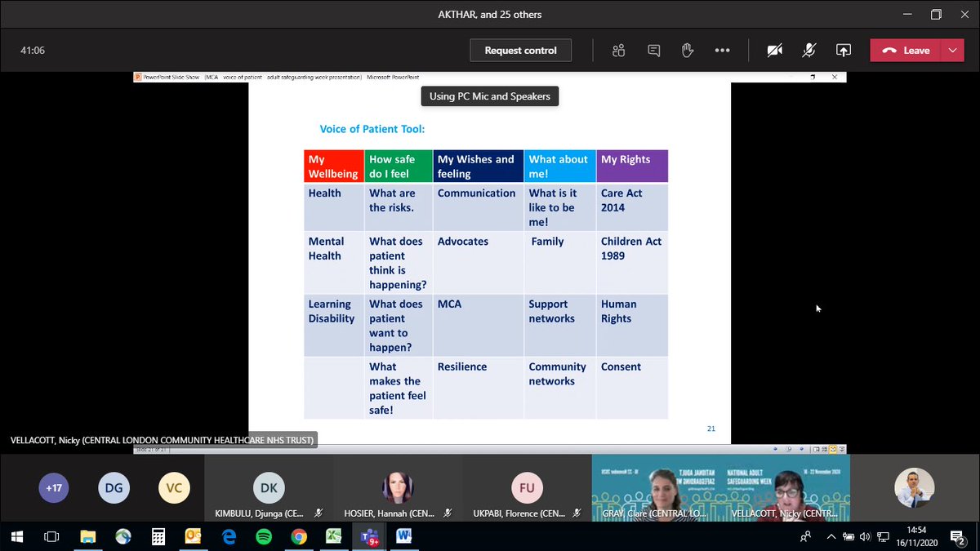
Task: Open File Explorer from the taskbar
Action: [x=87, y=536]
